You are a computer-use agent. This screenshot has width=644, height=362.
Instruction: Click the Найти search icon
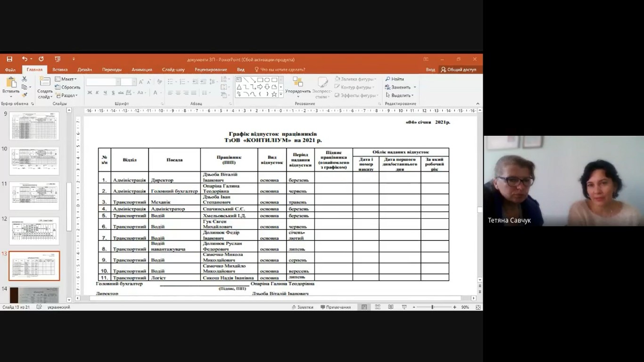coord(395,79)
